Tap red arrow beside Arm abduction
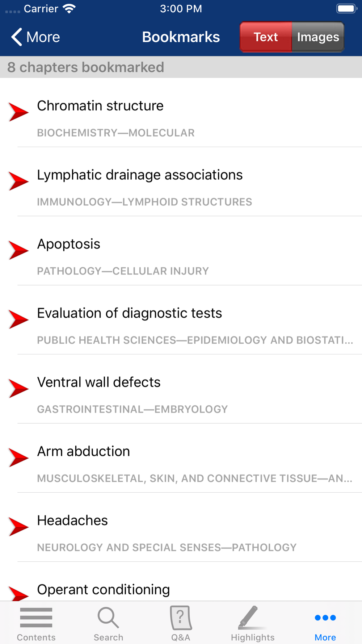The image size is (362, 644). [x=18, y=457]
